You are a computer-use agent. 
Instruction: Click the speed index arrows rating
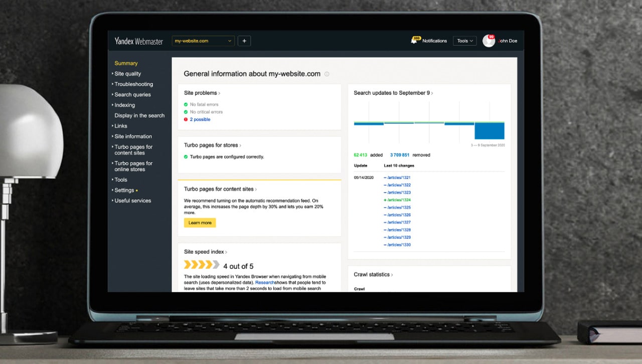[x=202, y=265]
